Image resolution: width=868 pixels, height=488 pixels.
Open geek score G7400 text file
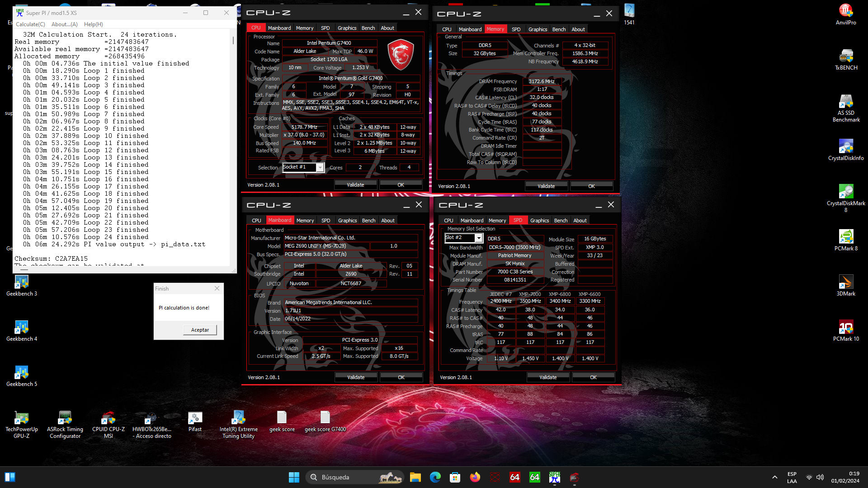[325, 421]
